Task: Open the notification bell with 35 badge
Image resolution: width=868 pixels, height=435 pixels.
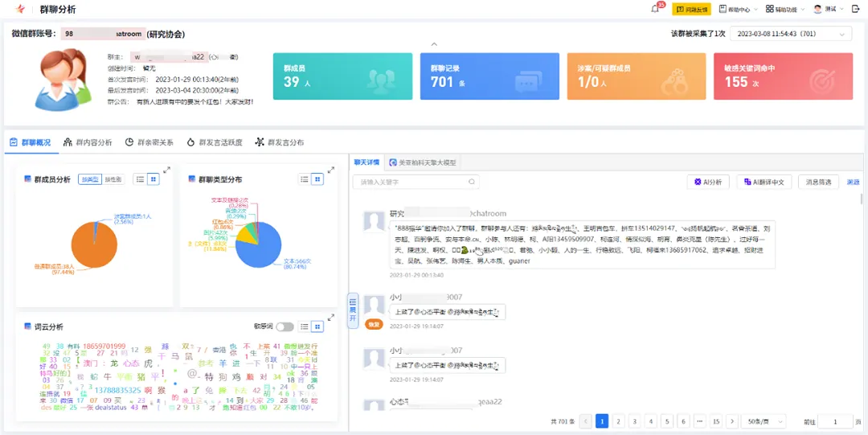Action: pyautogui.click(x=657, y=8)
